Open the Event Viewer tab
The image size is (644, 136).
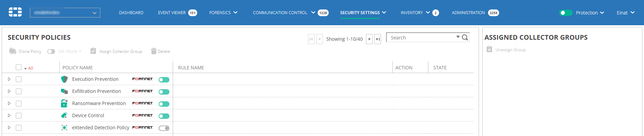pyautogui.click(x=172, y=13)
